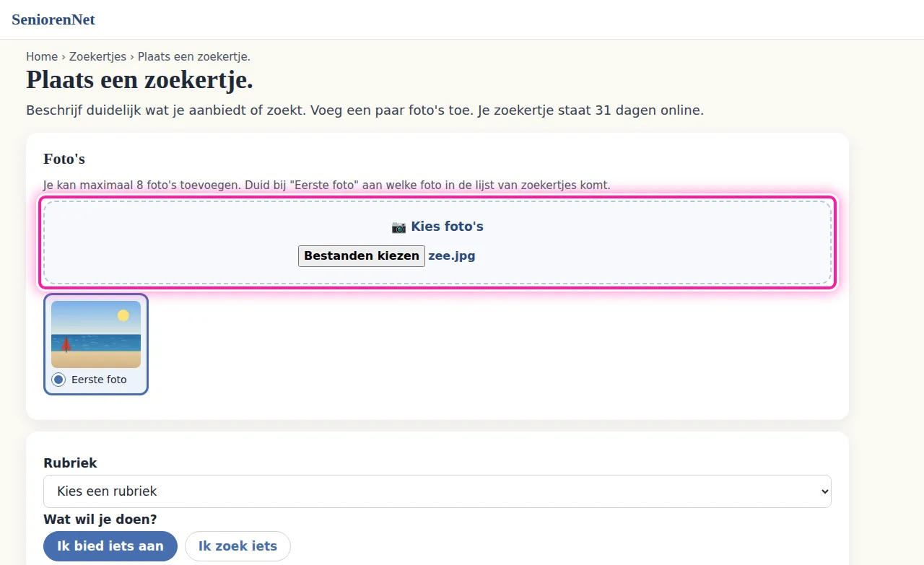Image resolution: width=924 pixels, height=565 pixels.
Task: Open the SeniorenNet home logo
Action: click(x=53, y=19)
